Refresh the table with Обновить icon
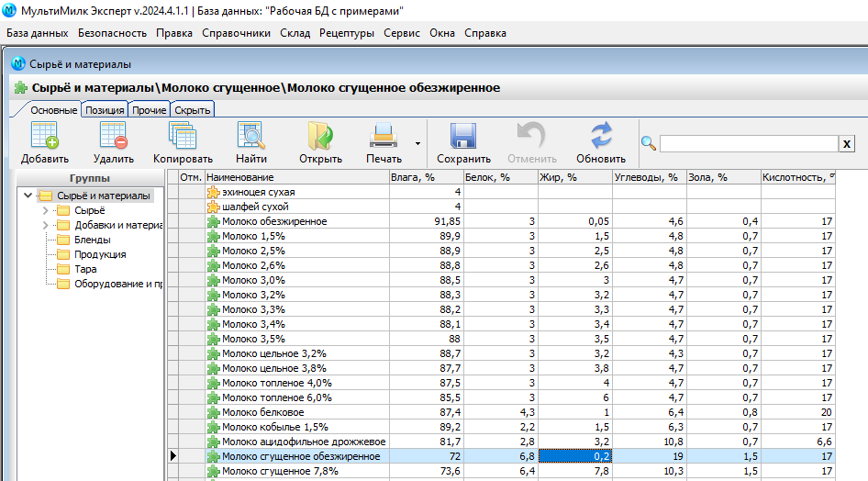Image resolution: width=868 pixels, height=481 pixels. tap(601, 136)
